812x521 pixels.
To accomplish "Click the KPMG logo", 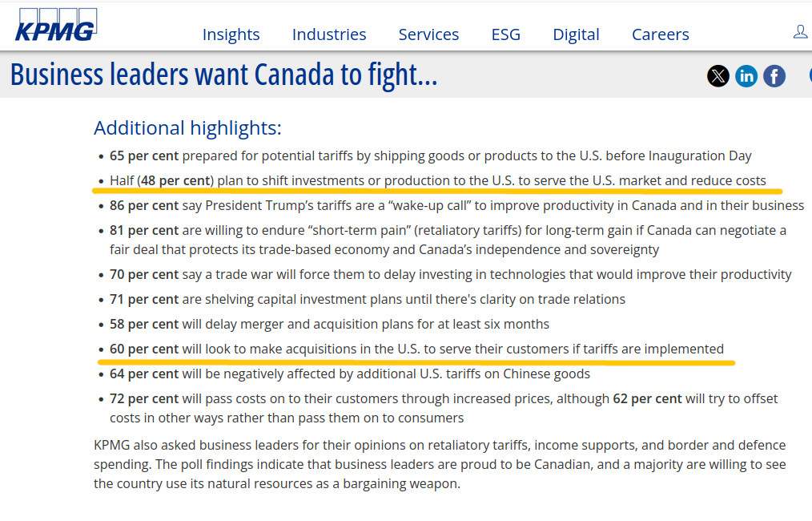I will pos(55,26).
